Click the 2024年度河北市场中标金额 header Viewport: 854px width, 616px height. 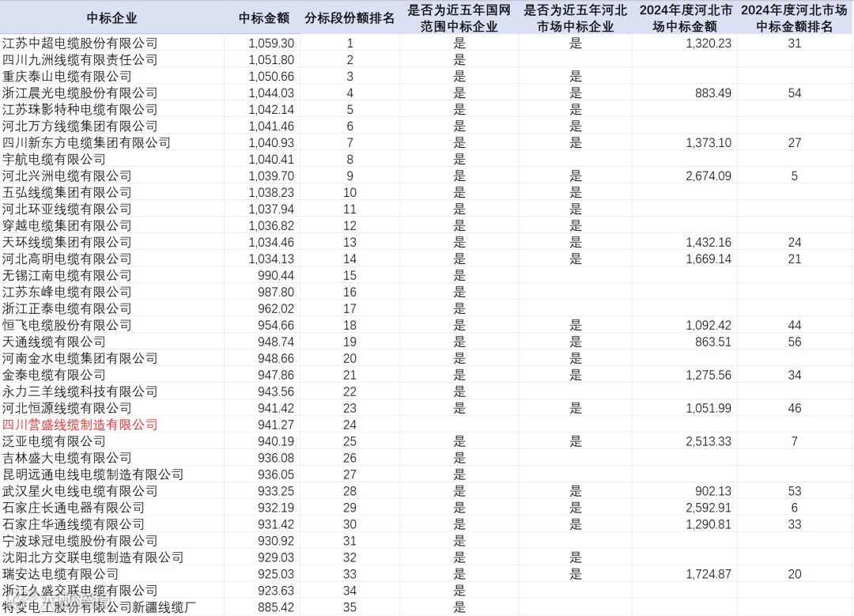685,18
